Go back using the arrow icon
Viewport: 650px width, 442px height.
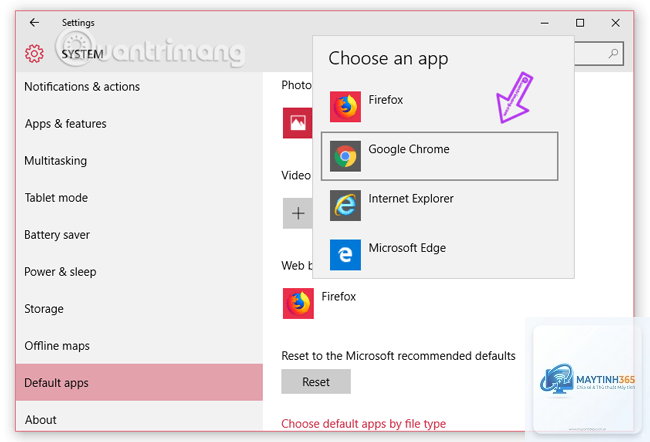click(x=34, y=22)
